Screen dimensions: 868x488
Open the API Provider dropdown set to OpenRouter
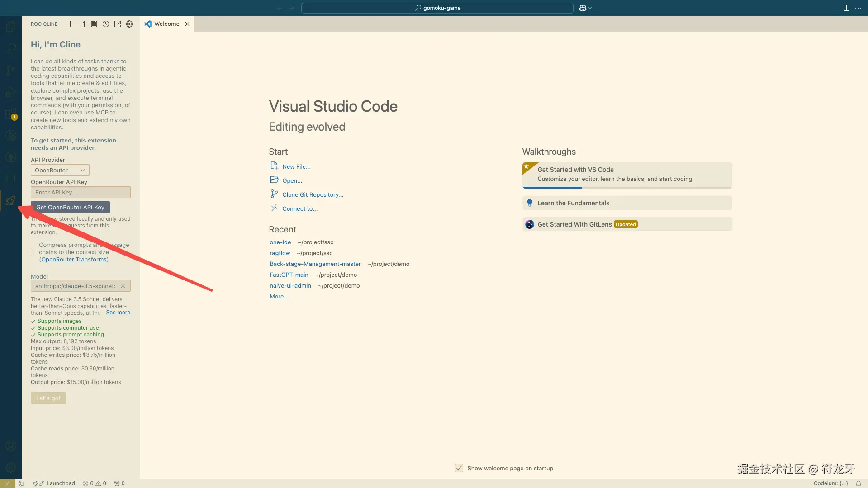60,170
